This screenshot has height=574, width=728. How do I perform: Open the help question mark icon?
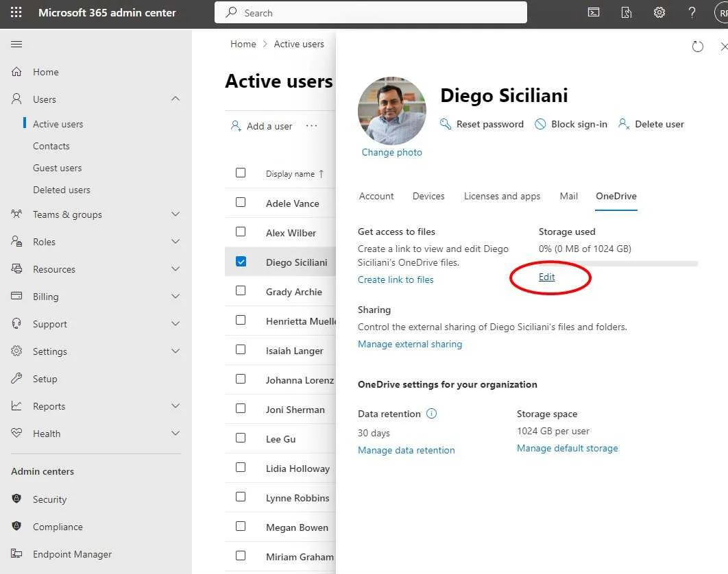692,12
